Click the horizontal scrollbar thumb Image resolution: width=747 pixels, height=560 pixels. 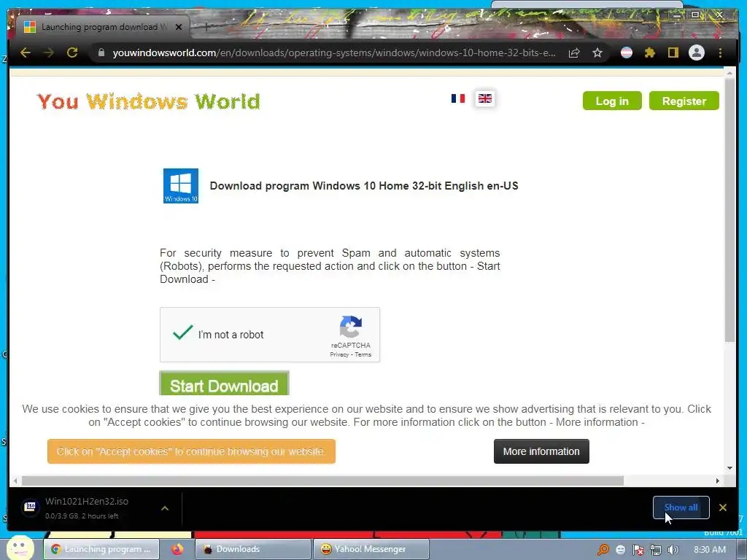click(322, 481)
